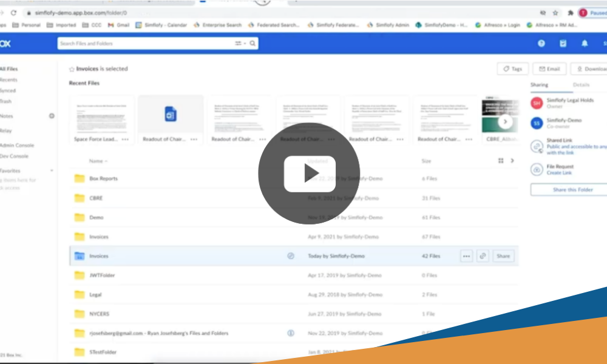Open All Files in sidebar
Screen dimensions: 607x364
pyautogui.click(x=8, y=69)
